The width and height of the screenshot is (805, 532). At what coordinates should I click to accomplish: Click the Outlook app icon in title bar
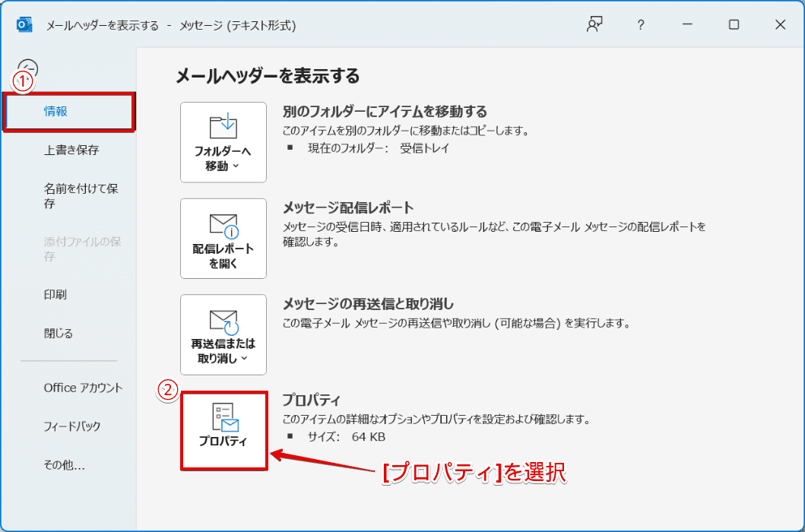pyautogui.click(x=24, y=25)
